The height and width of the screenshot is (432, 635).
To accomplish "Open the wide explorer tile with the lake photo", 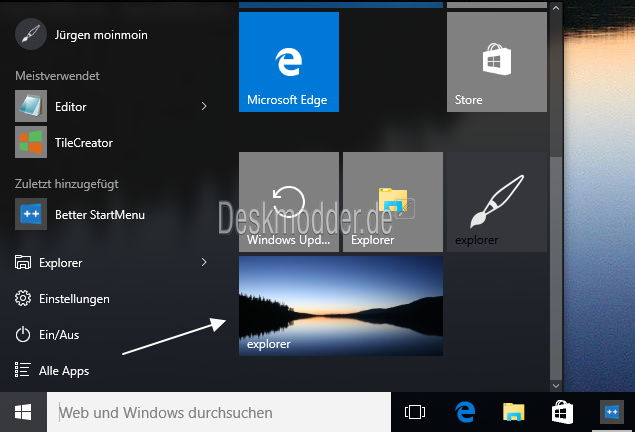I will click(341, 306).
